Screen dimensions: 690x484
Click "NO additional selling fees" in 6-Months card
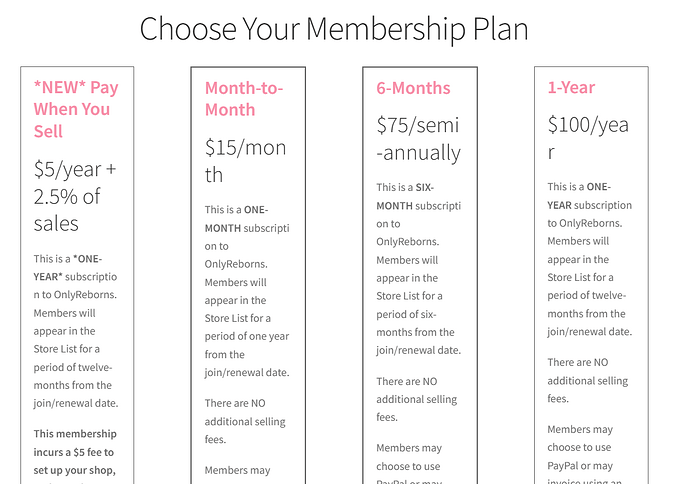point(415,399)
